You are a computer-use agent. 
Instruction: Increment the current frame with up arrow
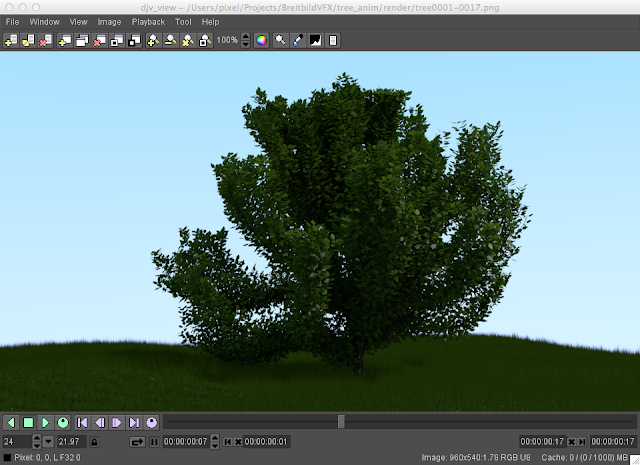tap(215, 438)
